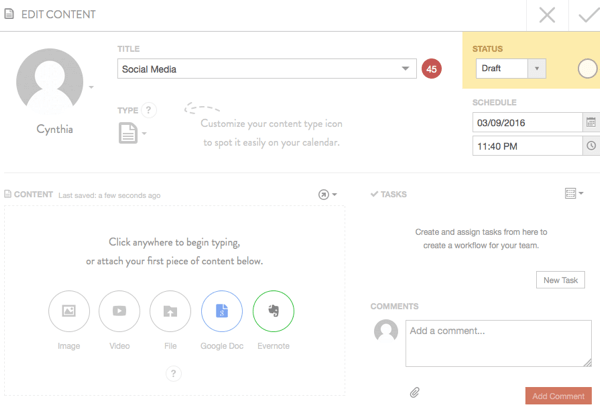Click the New Task button

560,280
